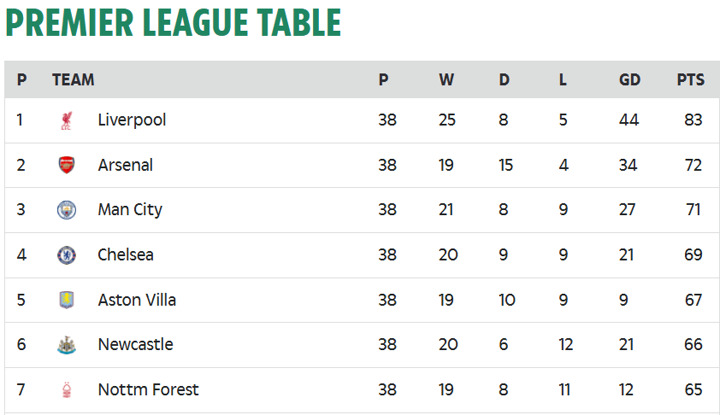Image resolution: width=720 pixels, height=415 pixels.
Task: Select the Aston Villa team name
Action: coord(135,300)
